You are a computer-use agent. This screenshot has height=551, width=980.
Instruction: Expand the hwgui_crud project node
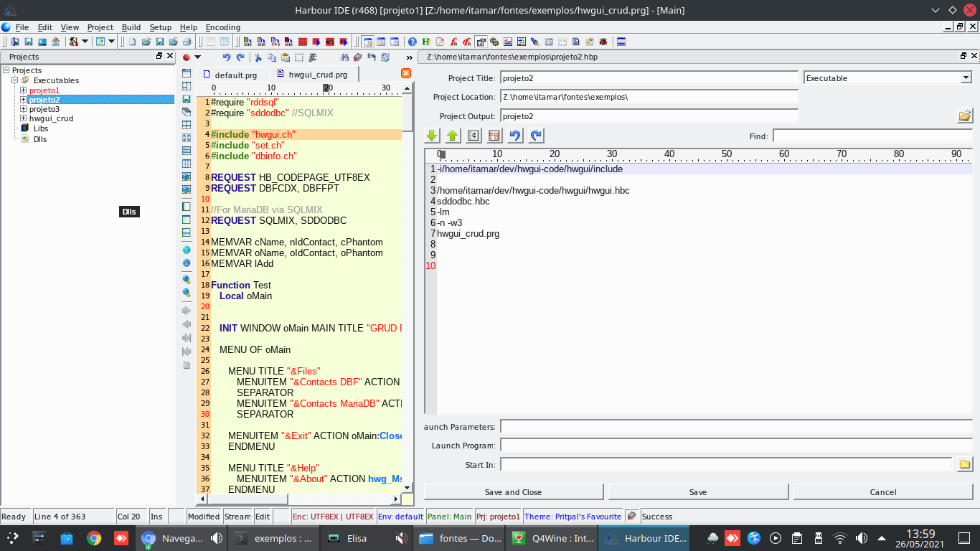24,118
